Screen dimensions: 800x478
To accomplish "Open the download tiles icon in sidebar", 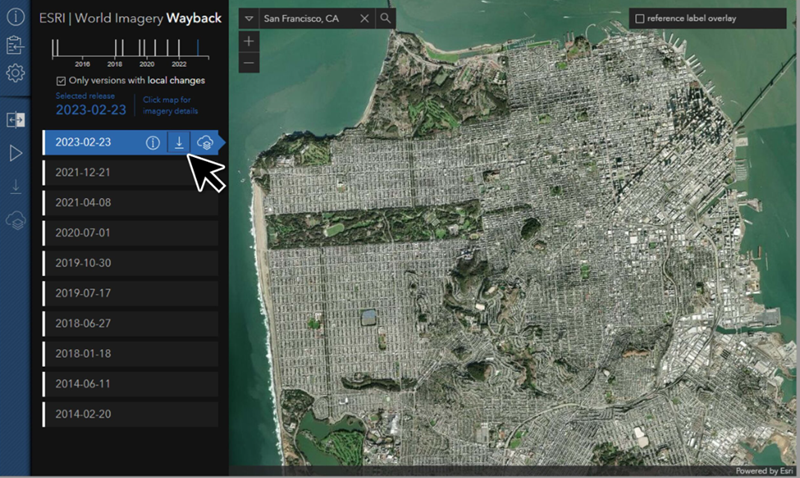I will pyautogui.click(x=15, y=186).
